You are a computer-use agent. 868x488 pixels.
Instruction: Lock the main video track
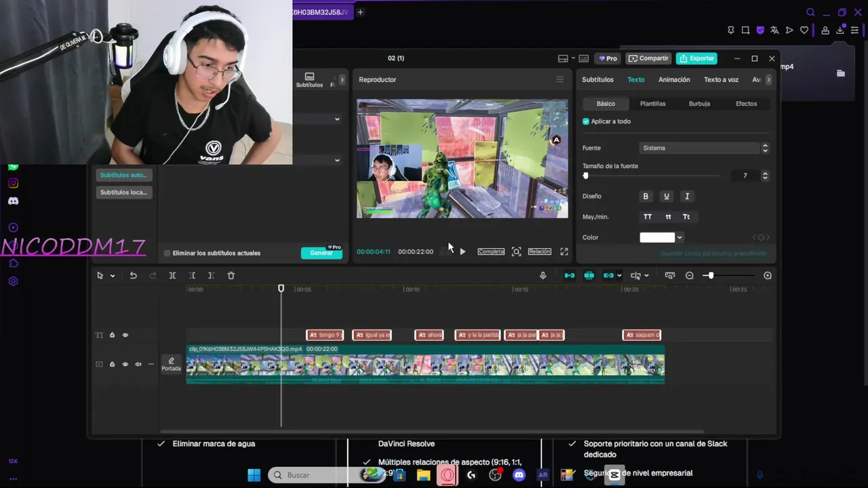[x=112, y=364]
